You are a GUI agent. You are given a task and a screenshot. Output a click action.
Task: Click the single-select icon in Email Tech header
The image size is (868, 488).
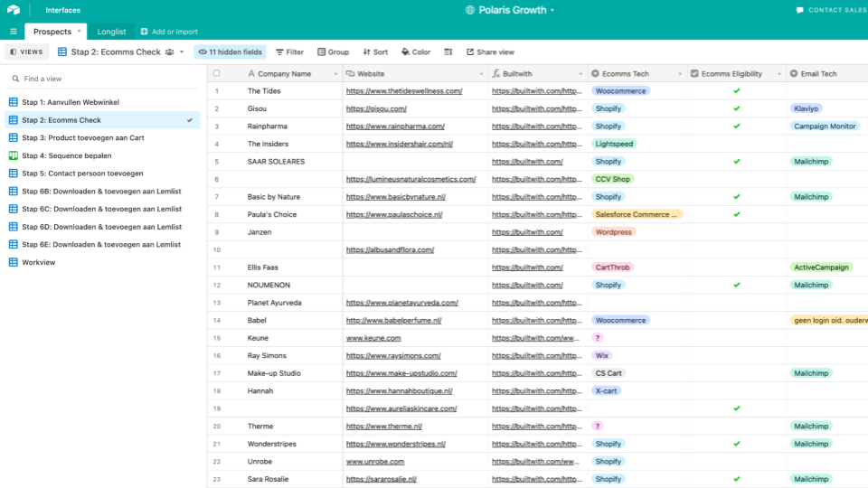pos(794,73)
